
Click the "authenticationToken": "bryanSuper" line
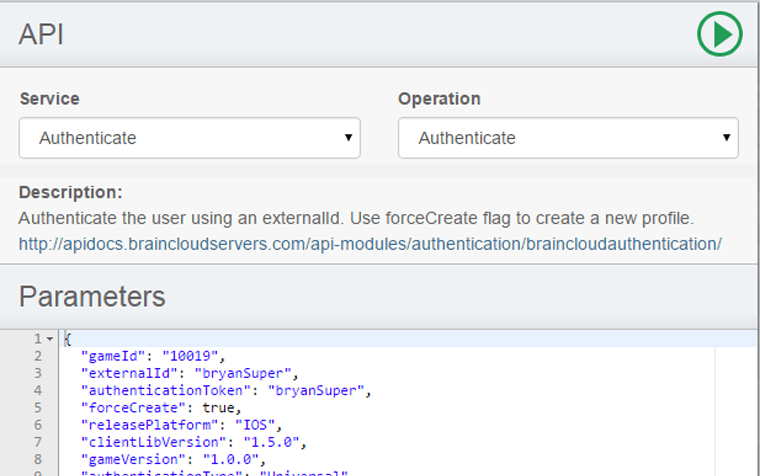[x=226, y=391]
